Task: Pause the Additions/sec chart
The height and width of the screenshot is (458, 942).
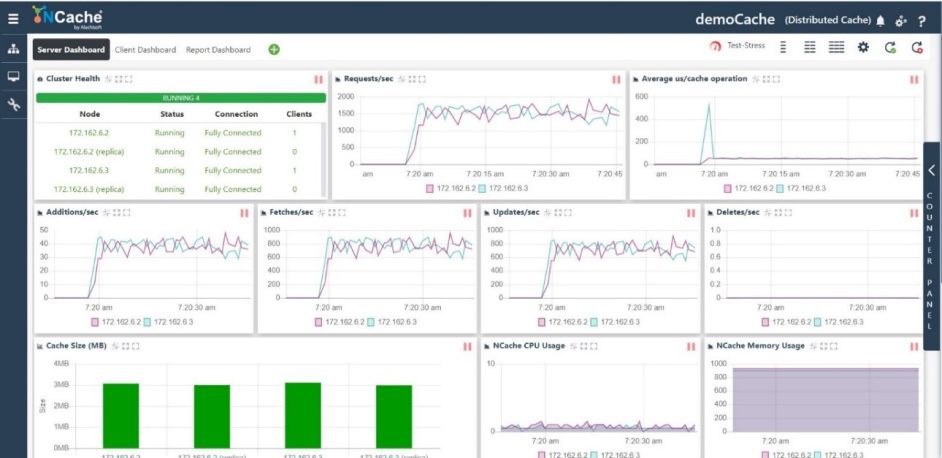Action: 244,213
